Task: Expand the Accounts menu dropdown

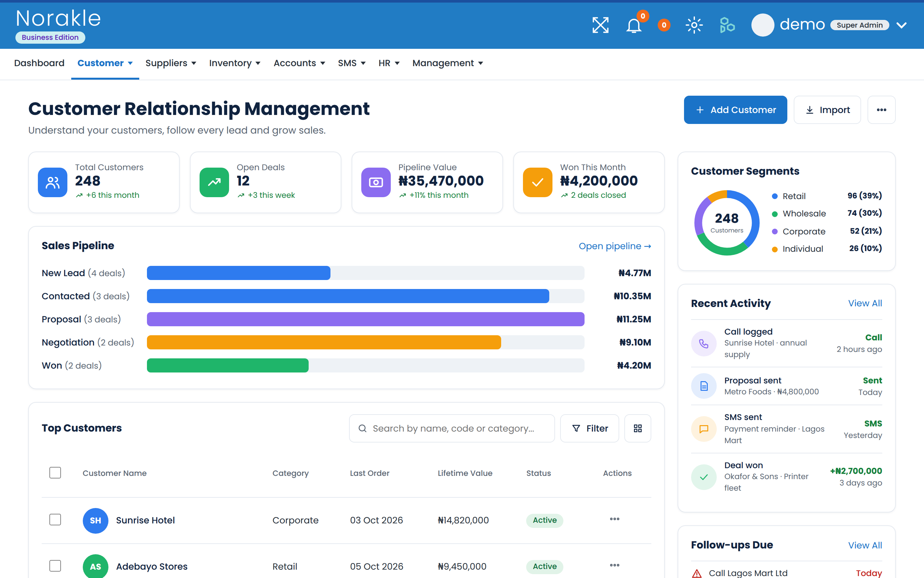Action: tap(299, 63)
